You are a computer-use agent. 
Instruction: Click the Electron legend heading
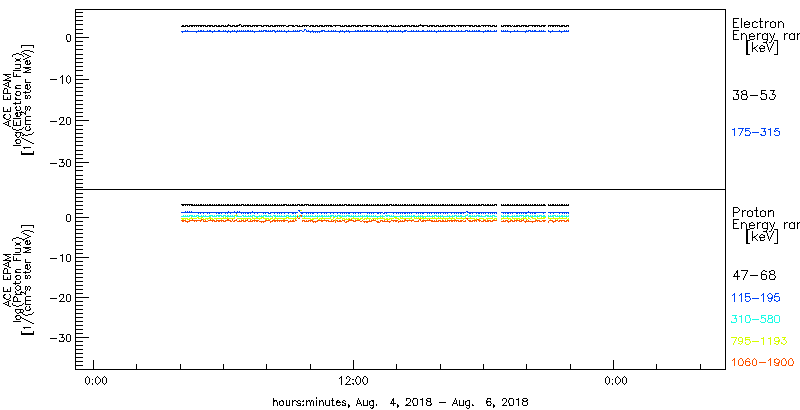(x=758, y=23)
